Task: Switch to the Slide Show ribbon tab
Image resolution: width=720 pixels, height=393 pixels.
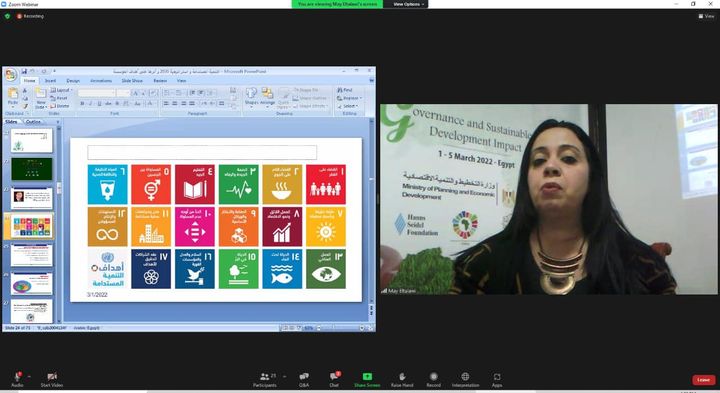Action: [132, 81]
